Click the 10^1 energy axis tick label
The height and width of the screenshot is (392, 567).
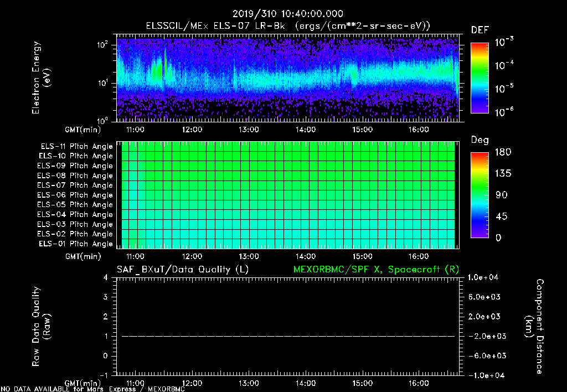[102, 83]
